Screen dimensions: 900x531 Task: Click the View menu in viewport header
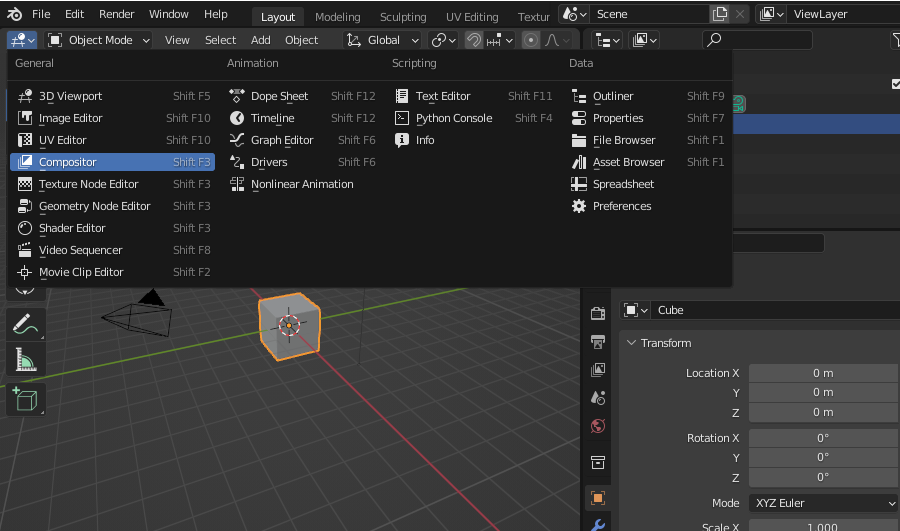177,40
